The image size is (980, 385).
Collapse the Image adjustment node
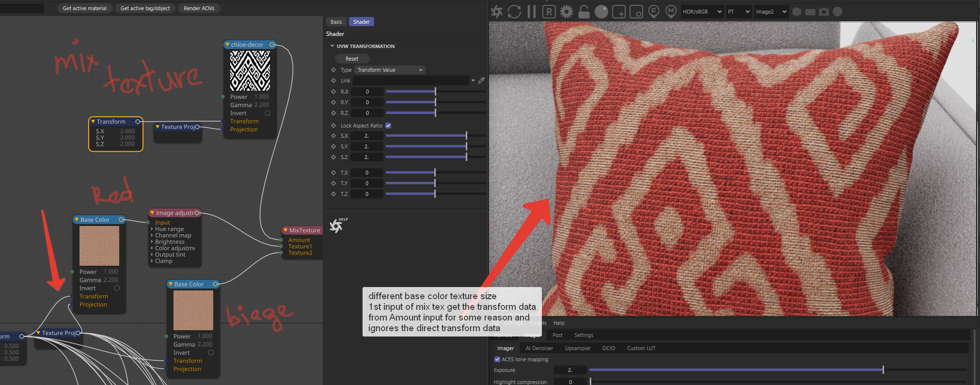click(x=152, y=213)
